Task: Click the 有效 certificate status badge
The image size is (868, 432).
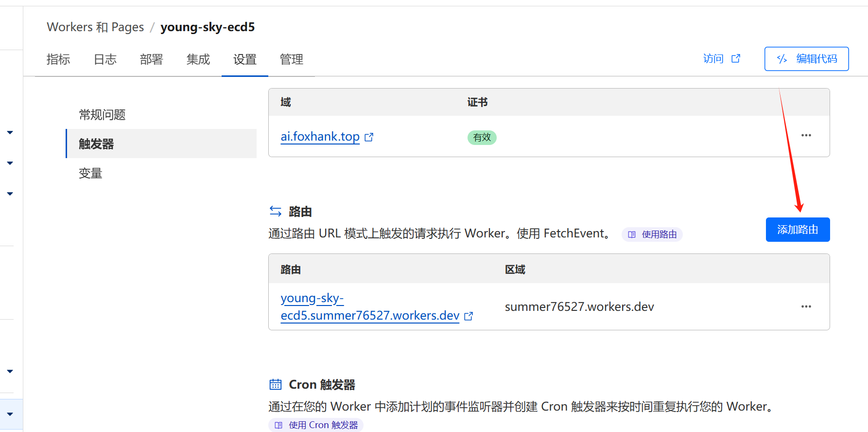Action: (x=482, y=138)
